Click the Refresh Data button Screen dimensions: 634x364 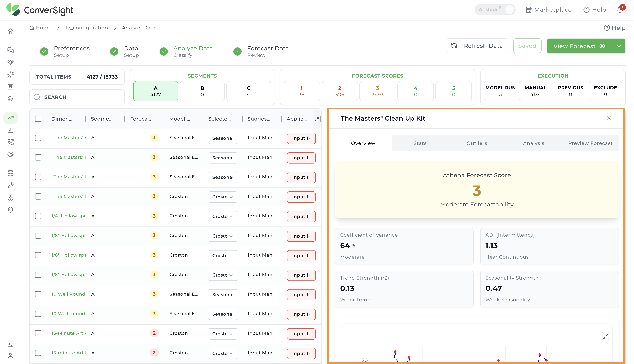(x=477, y=46)
